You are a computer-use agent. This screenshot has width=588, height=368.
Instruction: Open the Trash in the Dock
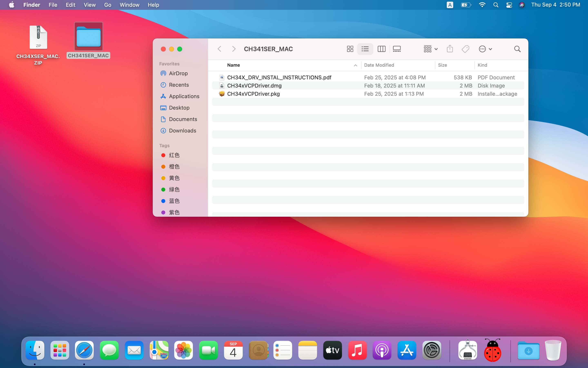[x=553, y=350]
